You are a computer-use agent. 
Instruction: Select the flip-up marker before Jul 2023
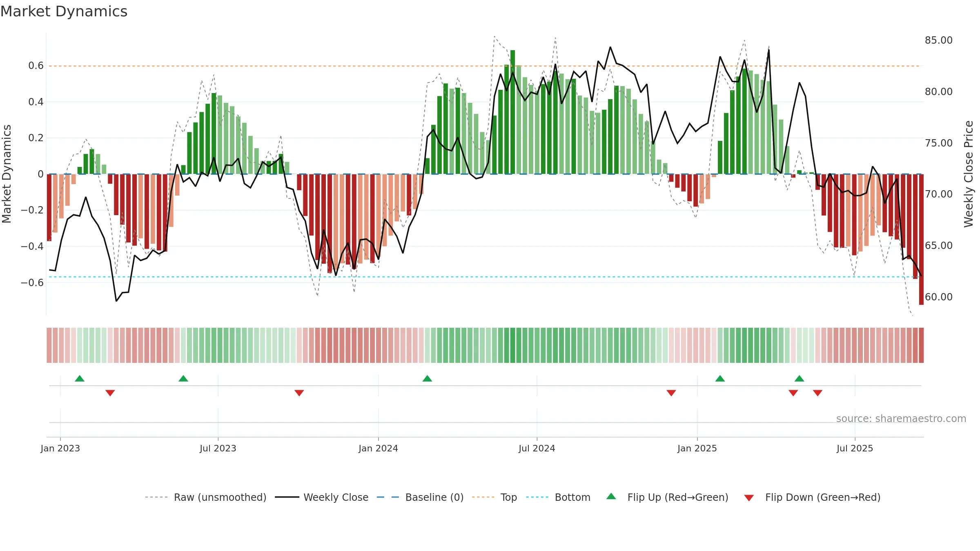tap(183, 378)
